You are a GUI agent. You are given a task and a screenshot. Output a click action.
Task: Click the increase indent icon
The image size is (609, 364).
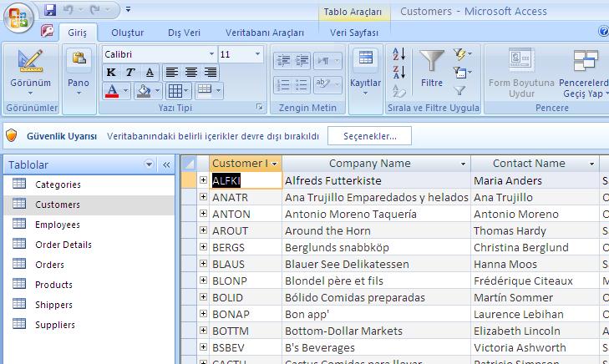point(302,61)
